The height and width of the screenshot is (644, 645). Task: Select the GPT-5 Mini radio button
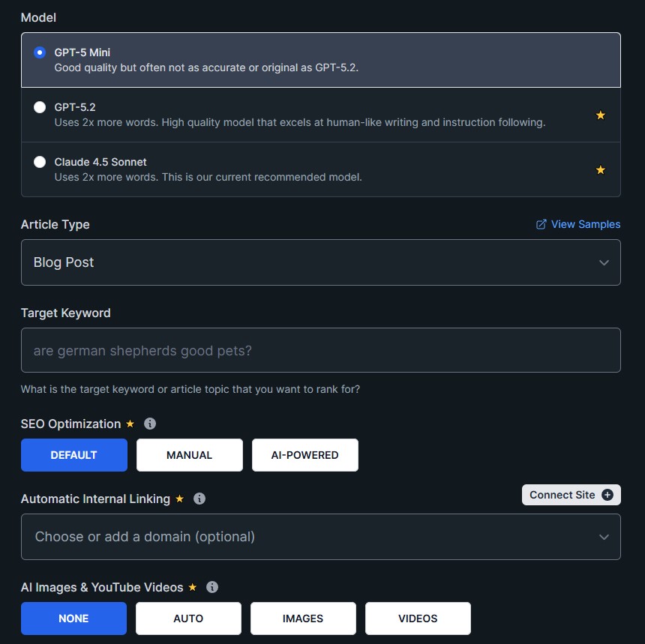click(40, 52)
